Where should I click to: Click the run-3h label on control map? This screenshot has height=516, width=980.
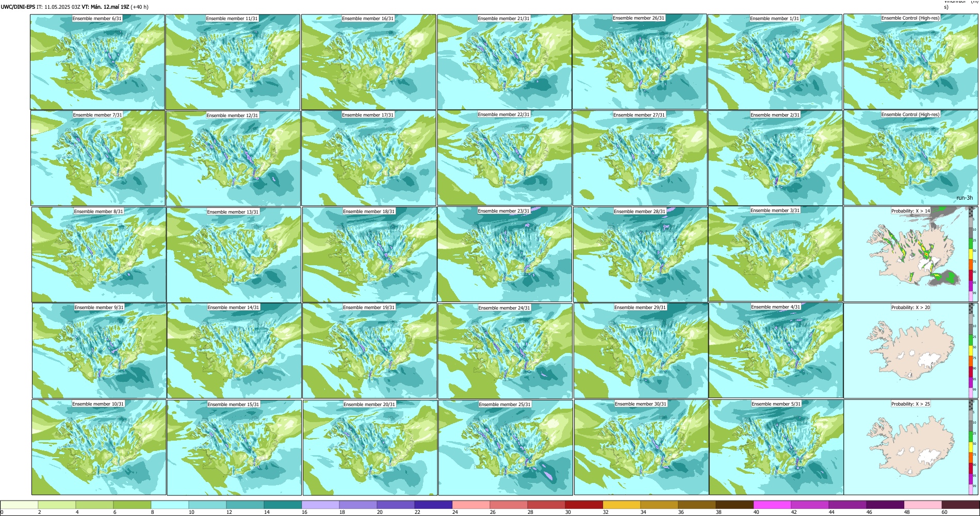[x=964, y=198]
